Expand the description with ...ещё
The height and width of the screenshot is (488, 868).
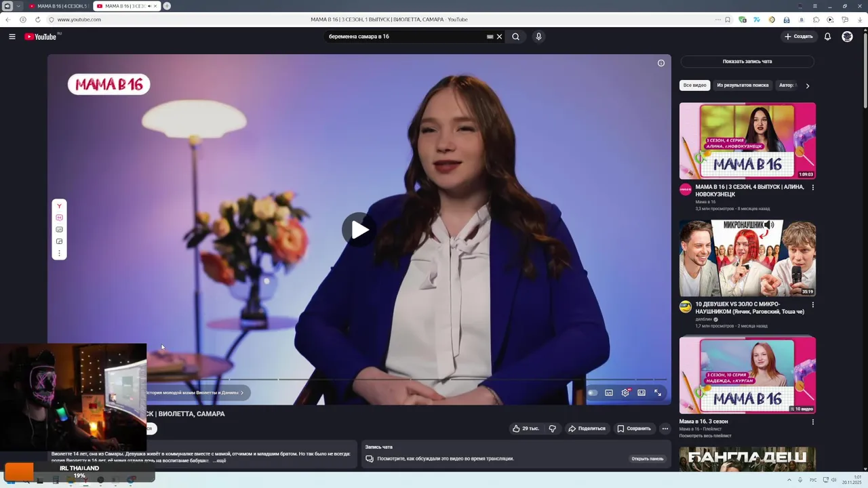[219, 461]
